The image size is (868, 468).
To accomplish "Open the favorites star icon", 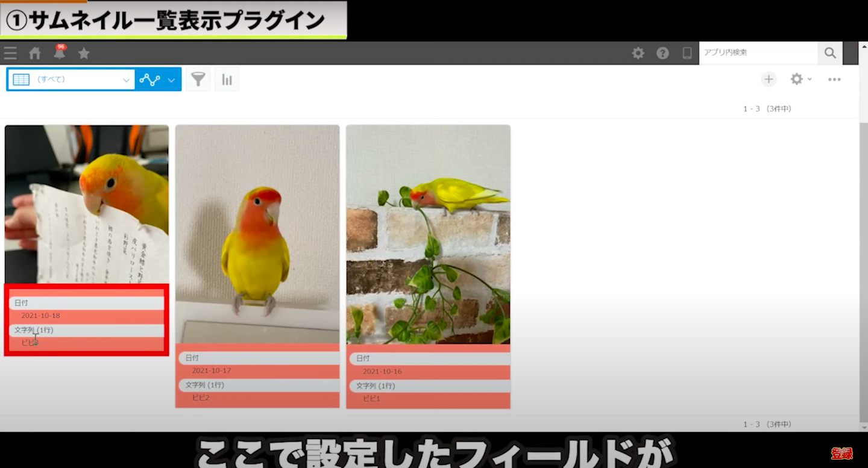I will pos(84,54).
